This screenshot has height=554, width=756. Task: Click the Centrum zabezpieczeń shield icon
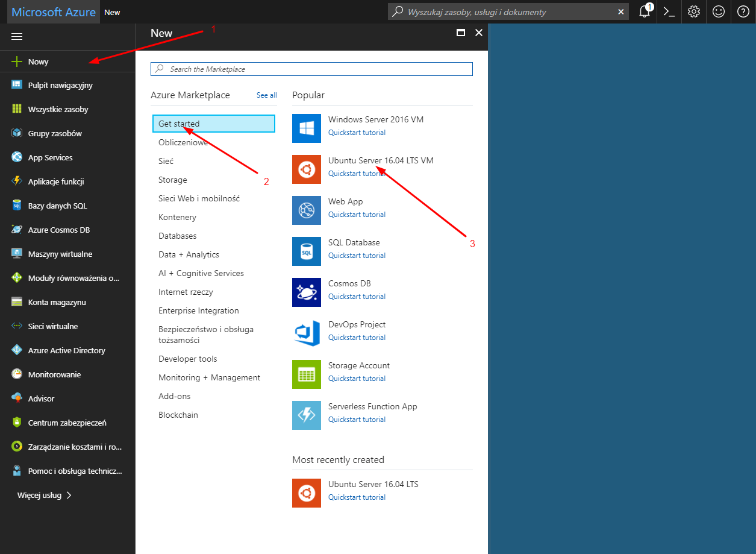point(17,423)
